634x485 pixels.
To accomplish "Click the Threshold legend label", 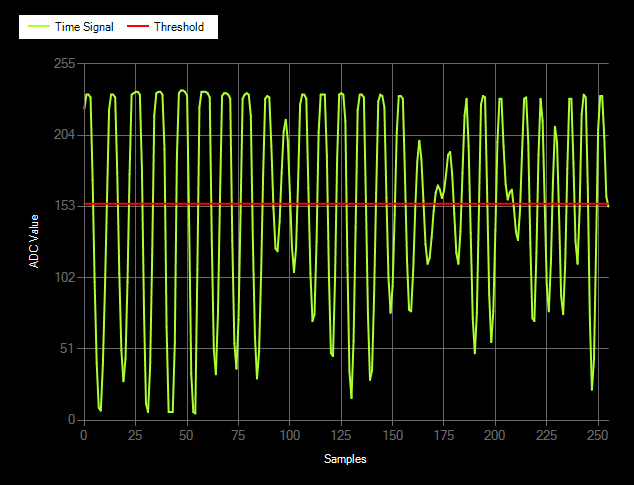I will coord(178,27).
